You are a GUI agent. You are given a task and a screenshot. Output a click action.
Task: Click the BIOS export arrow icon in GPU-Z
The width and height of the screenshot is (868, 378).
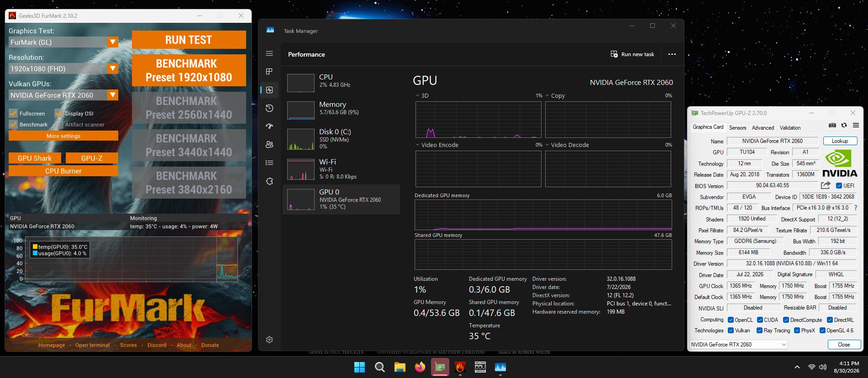click(826, 185)
